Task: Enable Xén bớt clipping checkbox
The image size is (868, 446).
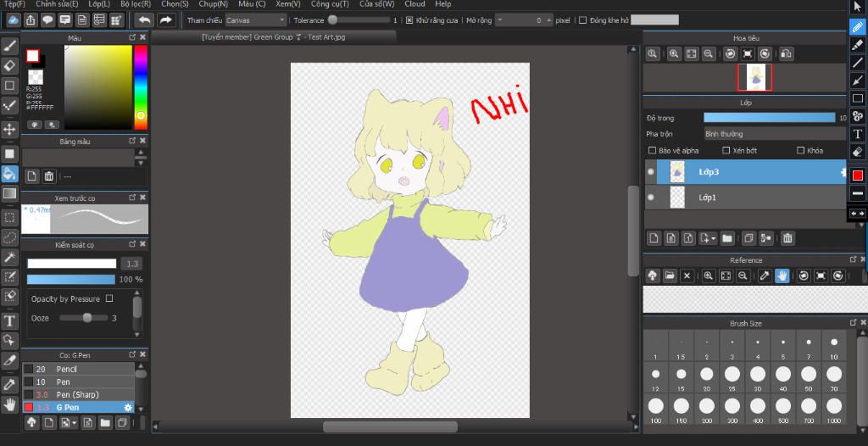Action: 726,150
